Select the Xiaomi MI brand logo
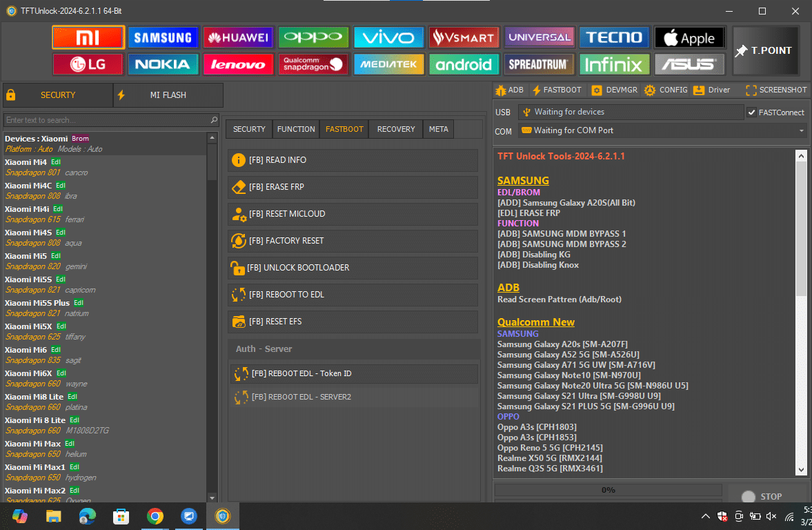812x530 pixels. [x=88, y=37]
